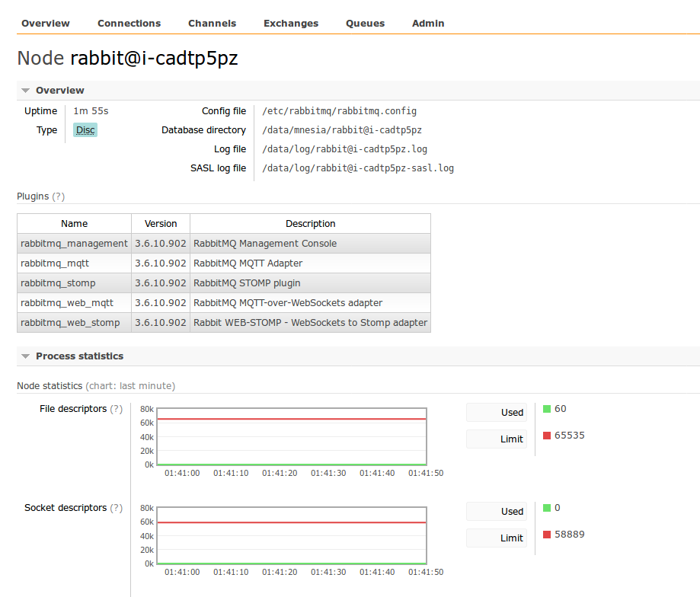Screen dimensions: 700x597
Task: Click the Disc node type label
Action: (x=85, y=130)
